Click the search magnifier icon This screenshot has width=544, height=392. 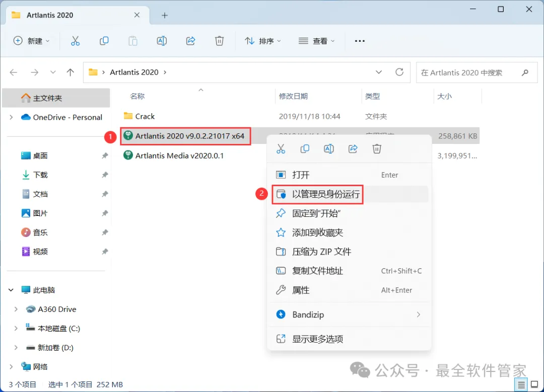(x=525, y=72)
